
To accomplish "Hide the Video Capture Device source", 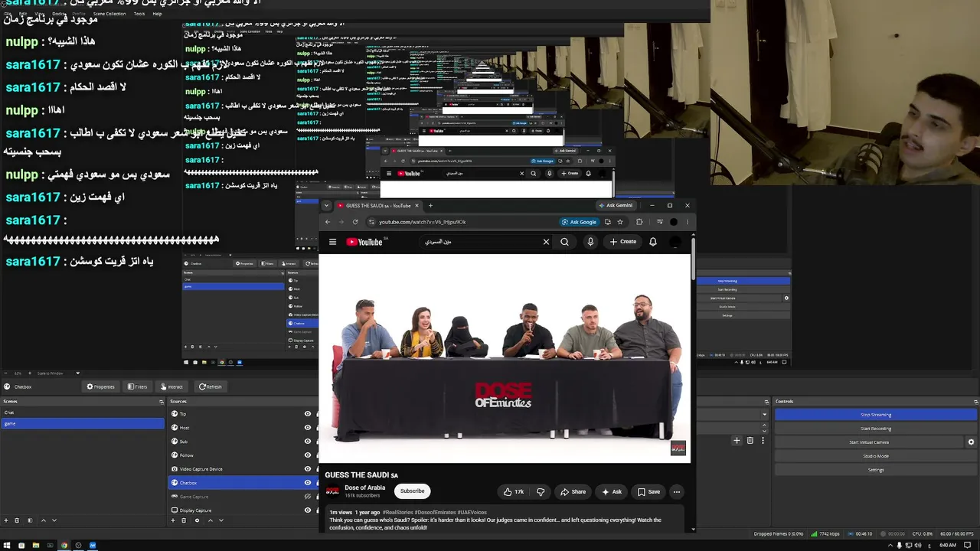I will [x=308, y=469].
